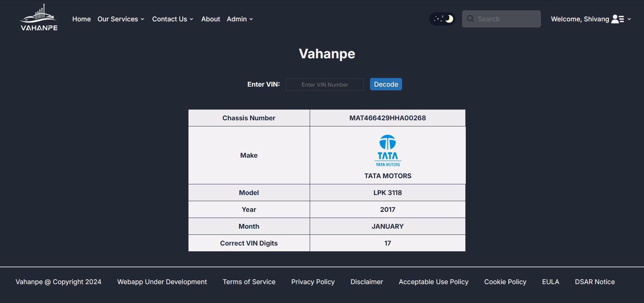
Task: Toggle the dark mode moon switch
Action: coord(442,19)
